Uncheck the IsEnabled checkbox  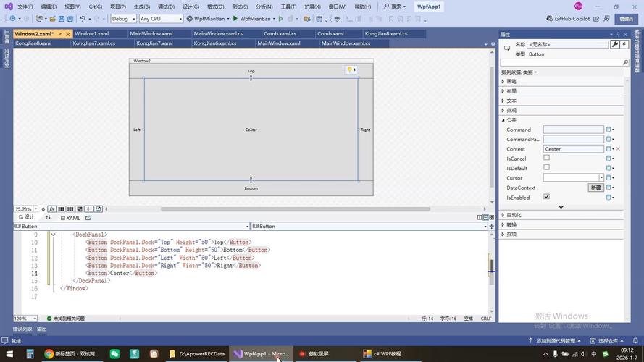(547, 197)
